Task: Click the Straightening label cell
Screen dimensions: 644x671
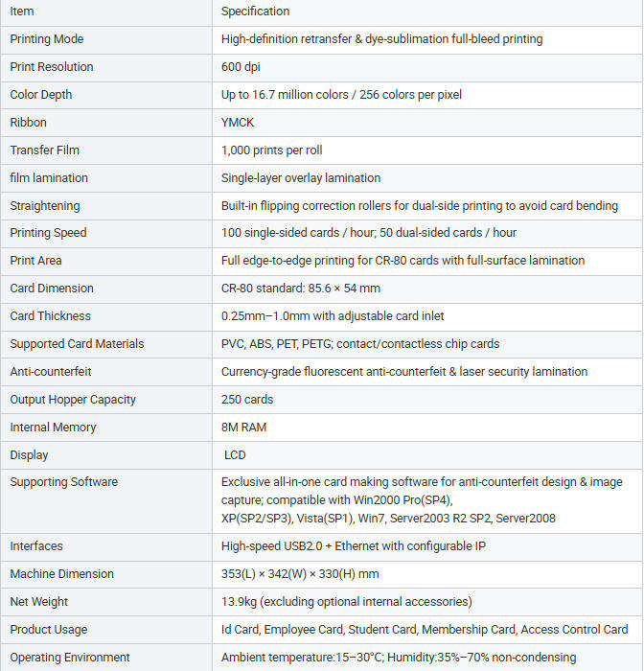Action: pyautogui.click(x=106, y=206)
